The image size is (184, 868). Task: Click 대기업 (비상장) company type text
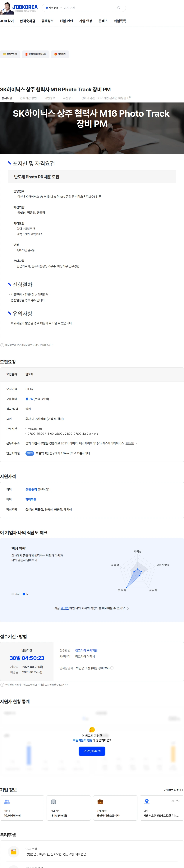(59, 816)
